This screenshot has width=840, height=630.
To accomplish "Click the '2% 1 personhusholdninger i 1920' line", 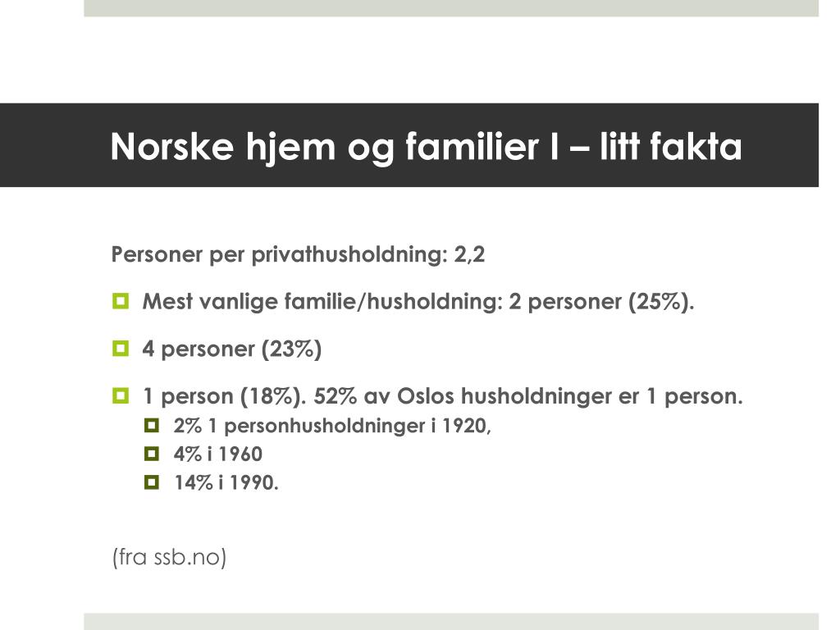I will click(x=332, y=426).
